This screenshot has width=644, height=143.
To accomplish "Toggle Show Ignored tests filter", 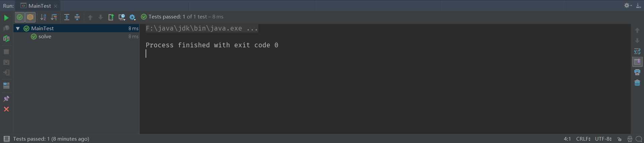I will pyautogui.click(x=30, y=17).
